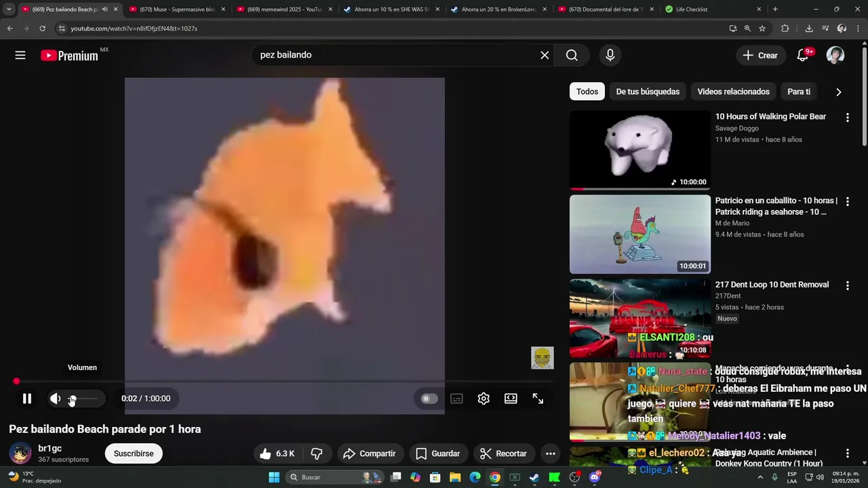
Task: Share the video via Compartir
Action: click(x=370, y=453)
